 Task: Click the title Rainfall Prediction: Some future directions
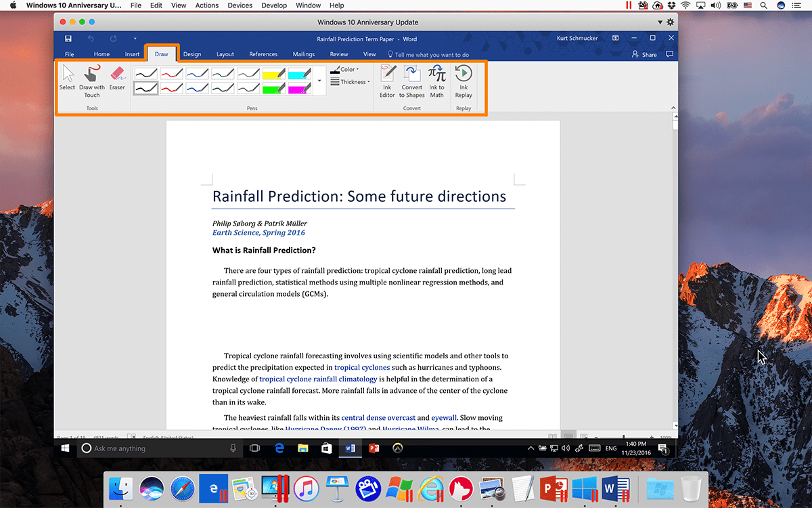[x=359, y=196]
